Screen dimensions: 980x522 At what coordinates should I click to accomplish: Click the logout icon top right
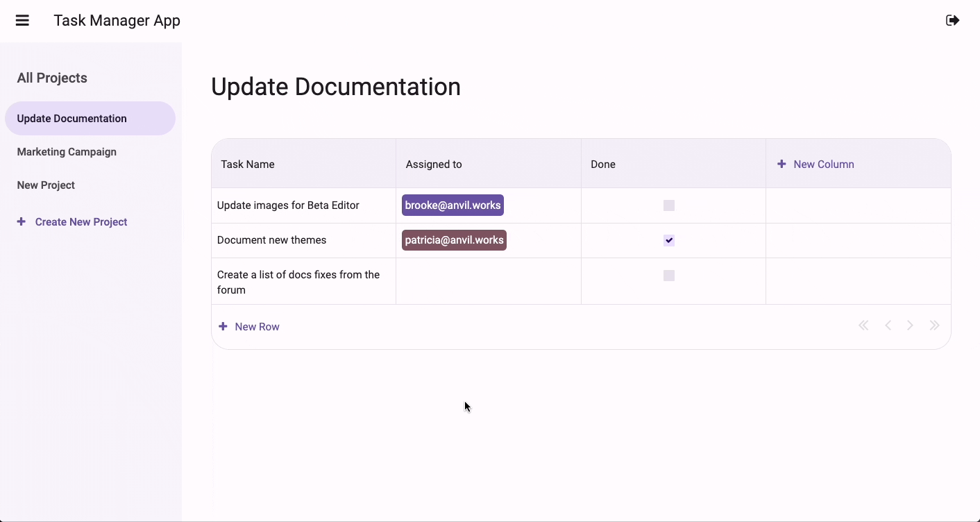click(952, 20)
